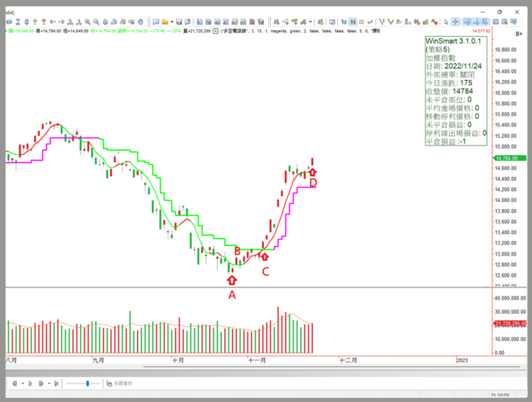Image resolution: width=532 pixels, height=402 pixels.
Task: Click the WinSmart 3.1.0.1 info panel
Action: pyautogui.click(x=456, y=91)
